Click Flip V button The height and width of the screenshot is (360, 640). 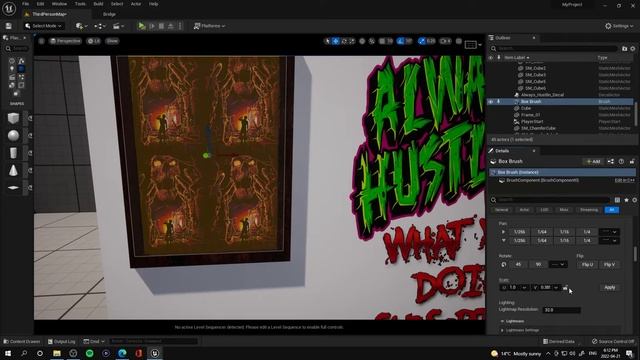(x=609, y=265)
